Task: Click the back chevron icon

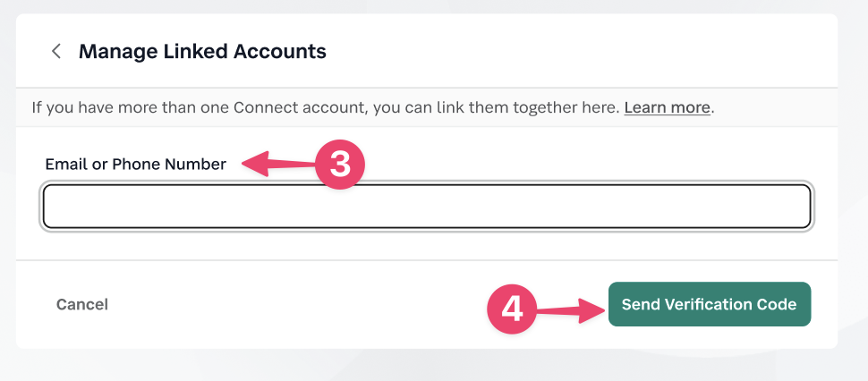Action: (x=56, y=51)
